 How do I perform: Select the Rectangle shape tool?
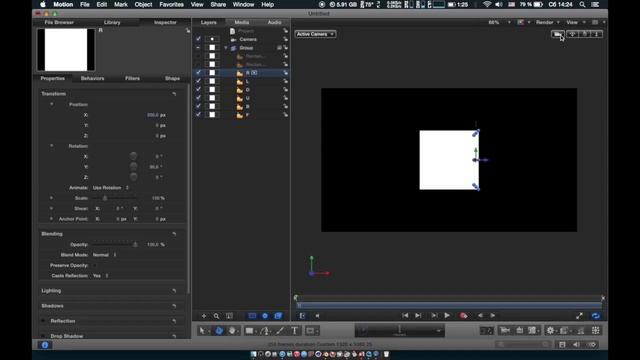point(249,331)
